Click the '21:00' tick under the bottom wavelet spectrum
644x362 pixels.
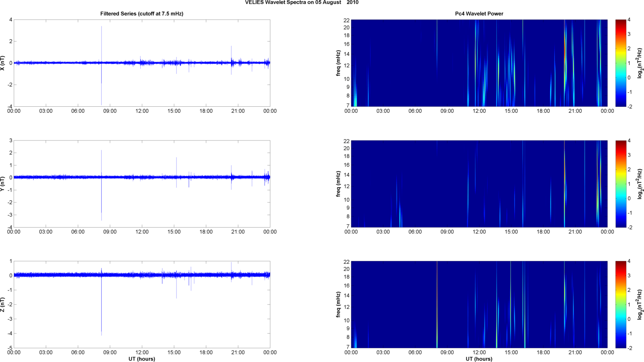point(575,353)
